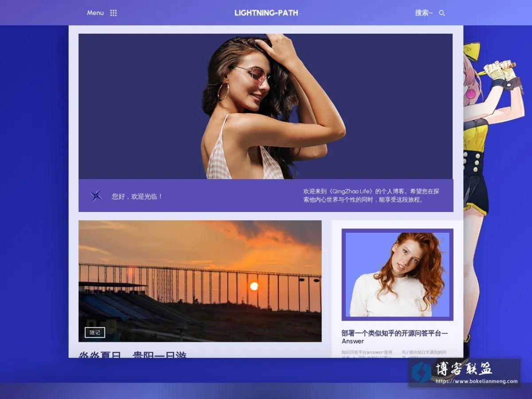
Task: Click the hero banner woman with sunglasses
Action: [x=266, y=106]
